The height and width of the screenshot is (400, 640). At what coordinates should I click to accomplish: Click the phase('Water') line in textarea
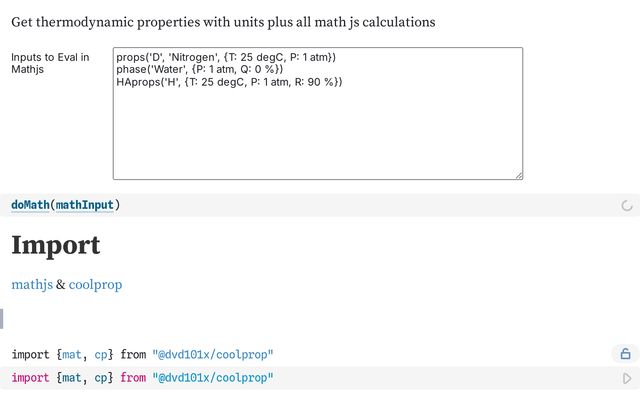(x=200, y=70)
